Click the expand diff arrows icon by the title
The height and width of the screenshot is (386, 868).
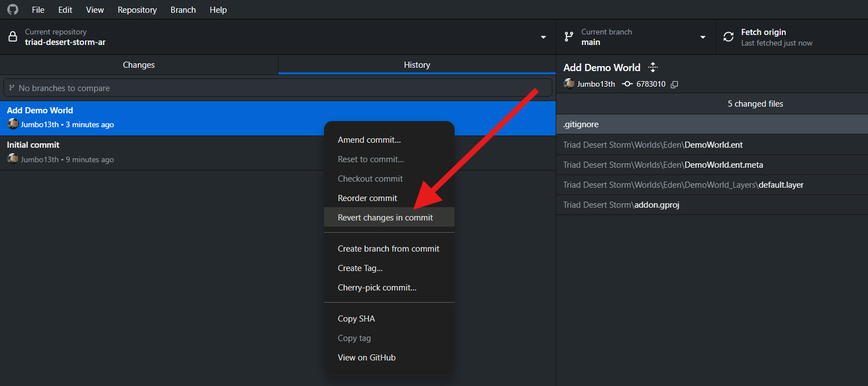tap(653, 67)
